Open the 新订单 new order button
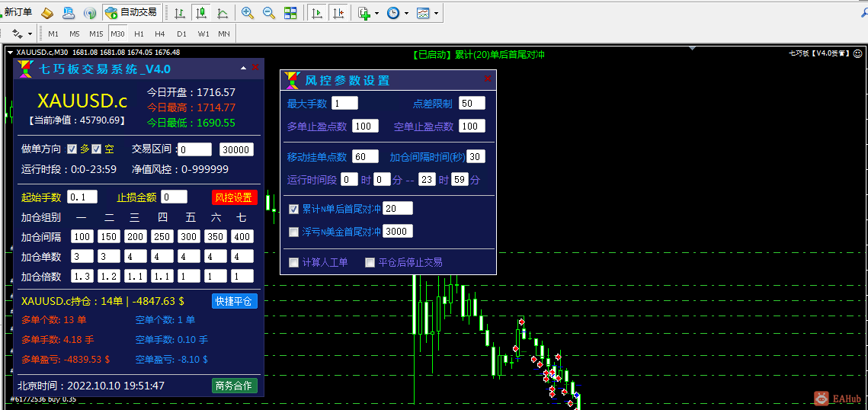The width and height of the screenshot is (868, 410). (17, 12)
